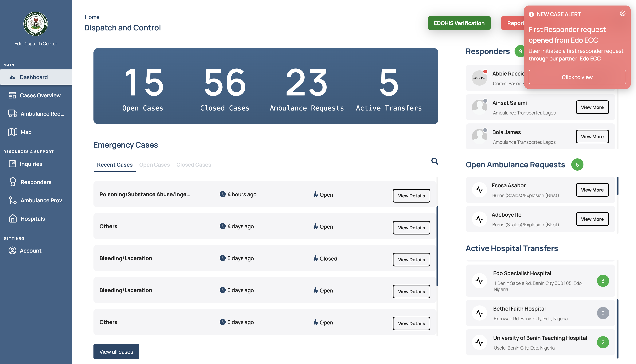
Task: Click the Ambulance Requests truck icon
Action: pos(13,114)
